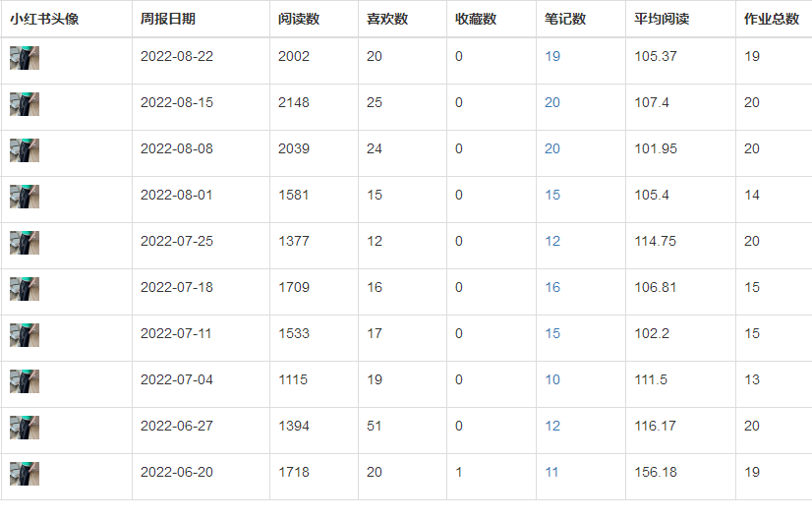
Task: Click the likes value 51
Action: pyautogui.click(x=374, y=426)
